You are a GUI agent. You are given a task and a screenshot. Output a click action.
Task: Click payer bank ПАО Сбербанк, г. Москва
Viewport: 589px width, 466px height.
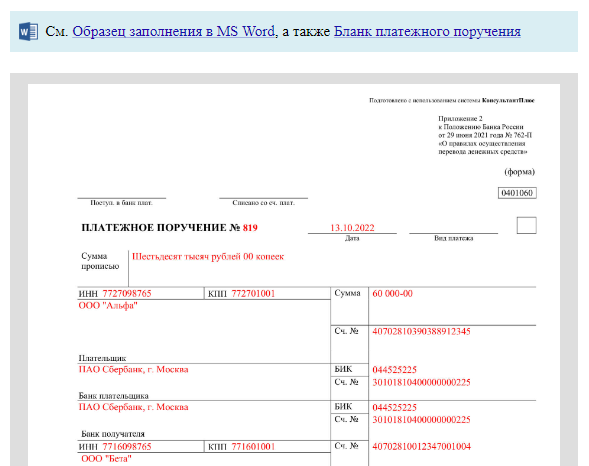pyautogui.click(x=133, y=369)
